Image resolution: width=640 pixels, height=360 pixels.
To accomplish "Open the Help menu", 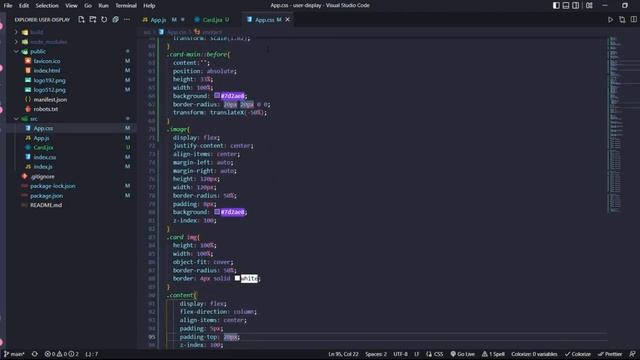I will click(x=149, y=6).
